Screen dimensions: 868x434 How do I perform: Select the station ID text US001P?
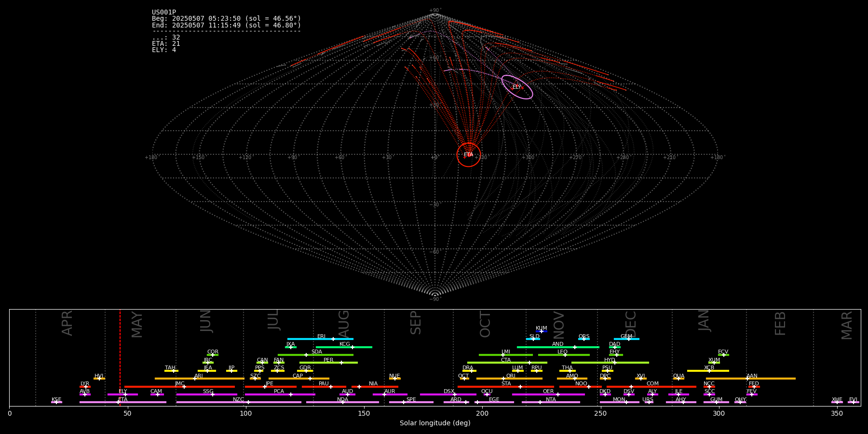click(164, 13)
